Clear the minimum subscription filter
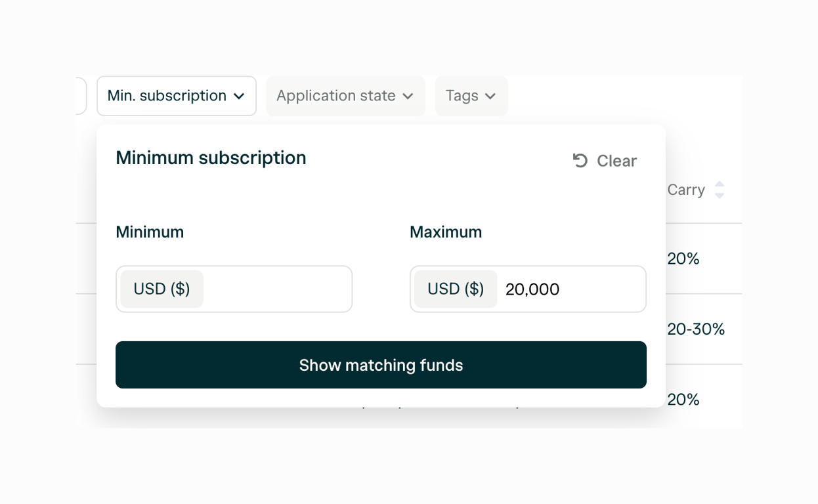 [605, 161]
